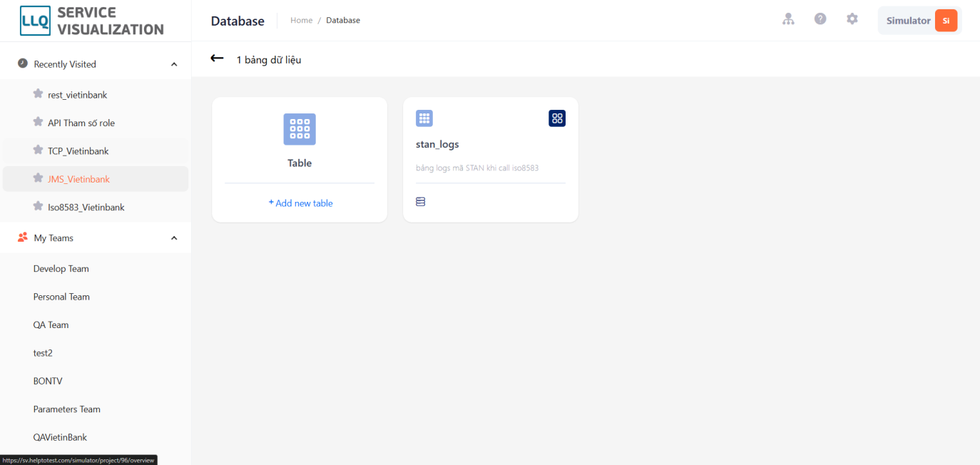Go to Home in breadcrumb
This screenshot has width=980, height=465.
pos(302,21)
